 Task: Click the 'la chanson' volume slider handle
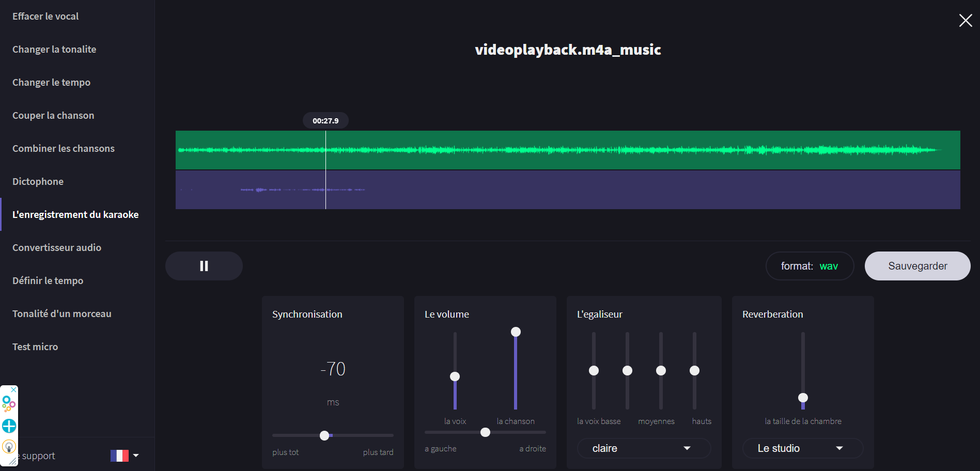point(516,332)
